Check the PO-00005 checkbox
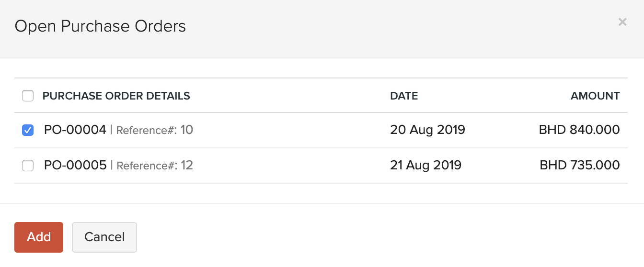Image resolution: width=644 pixels, height=267 pixels. point(28,166)
